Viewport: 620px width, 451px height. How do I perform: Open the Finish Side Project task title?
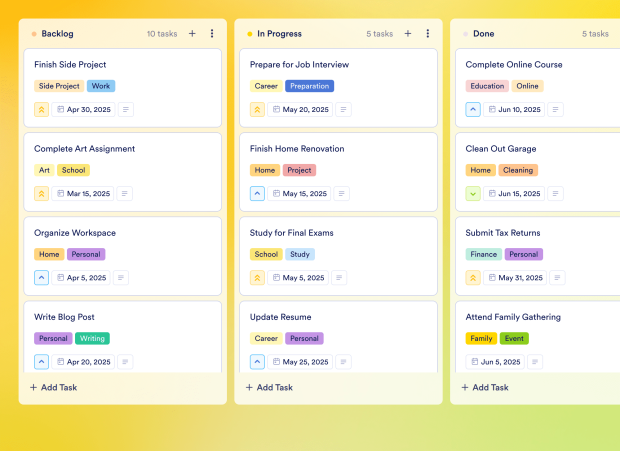[70, 65]
